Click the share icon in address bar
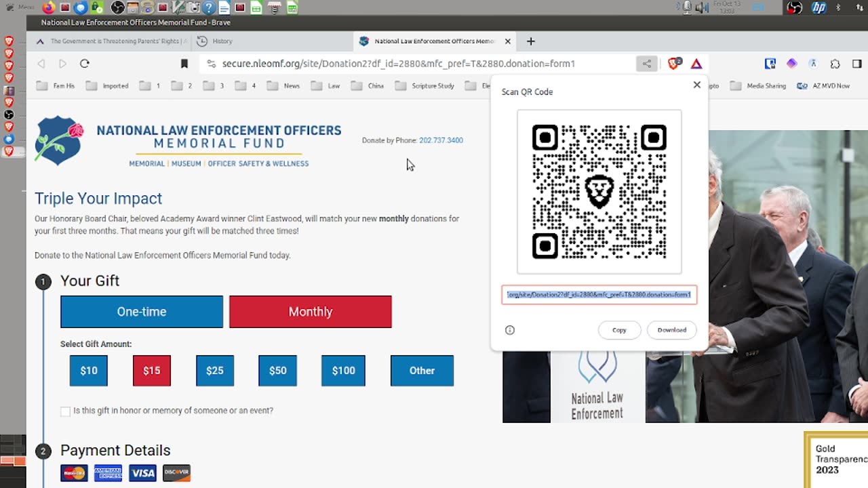This screenshot has width=868, height=488. click(x=647, y=64)
